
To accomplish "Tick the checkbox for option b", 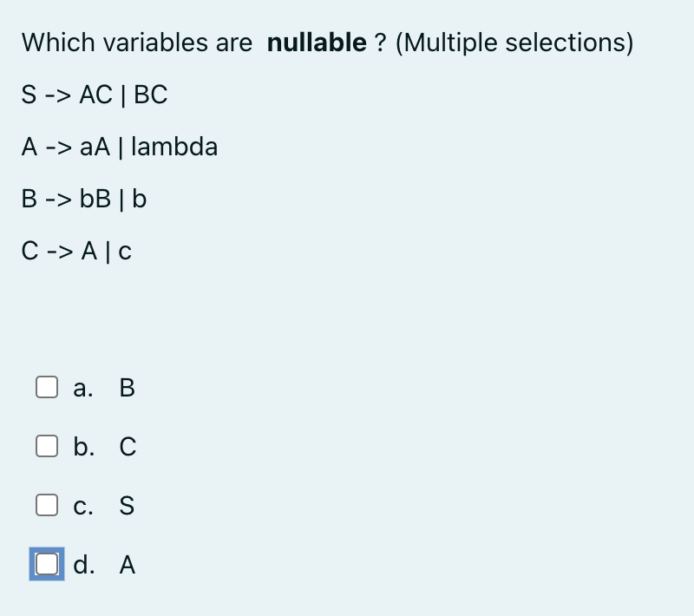I will 47,446.
